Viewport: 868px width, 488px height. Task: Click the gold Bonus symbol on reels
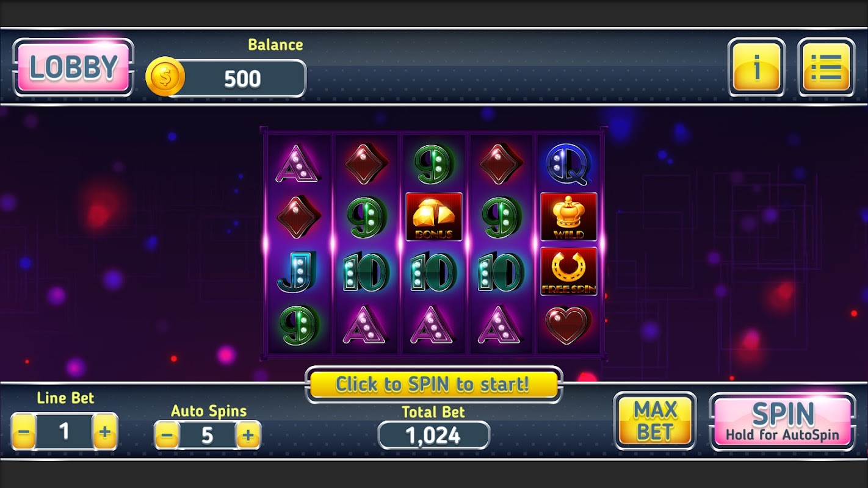(434, 217)
